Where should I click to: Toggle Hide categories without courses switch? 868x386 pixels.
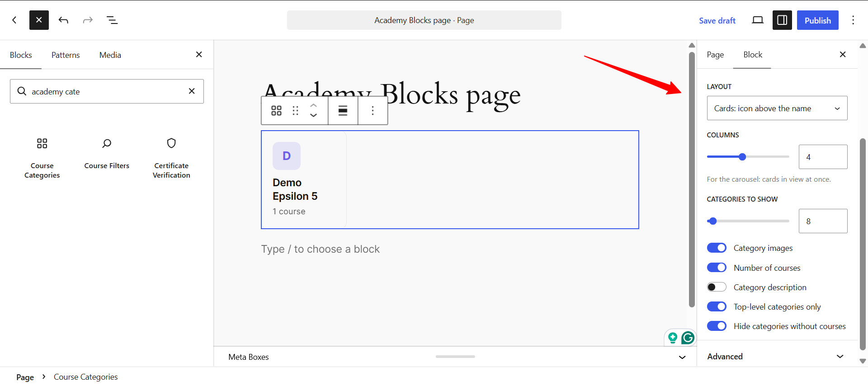717,326
